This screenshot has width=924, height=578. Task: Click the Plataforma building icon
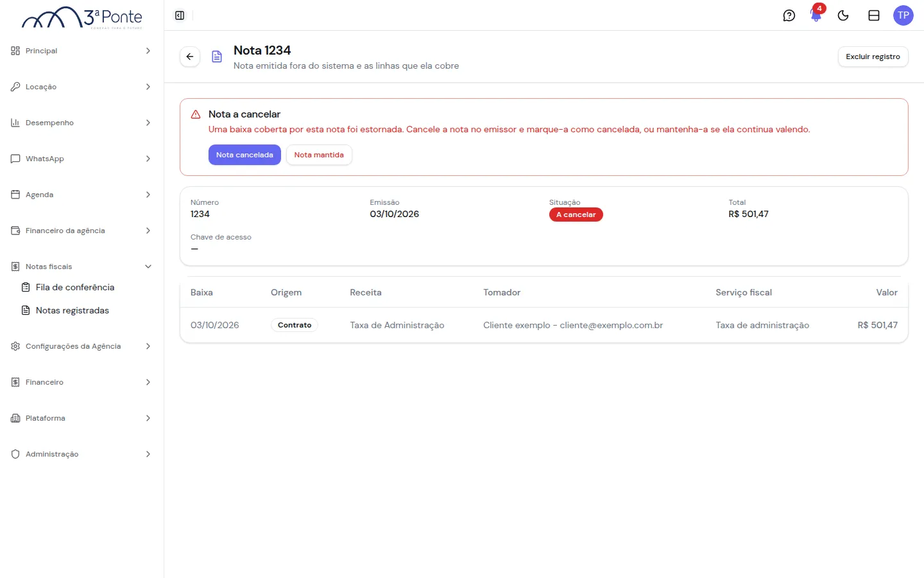[15, 418]
